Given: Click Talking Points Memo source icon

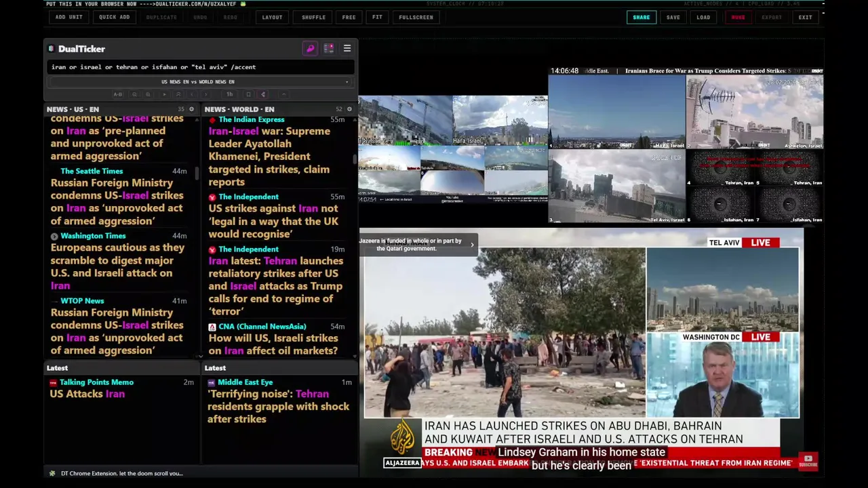Looking at the screenshot, I should (x=54, y=382).
